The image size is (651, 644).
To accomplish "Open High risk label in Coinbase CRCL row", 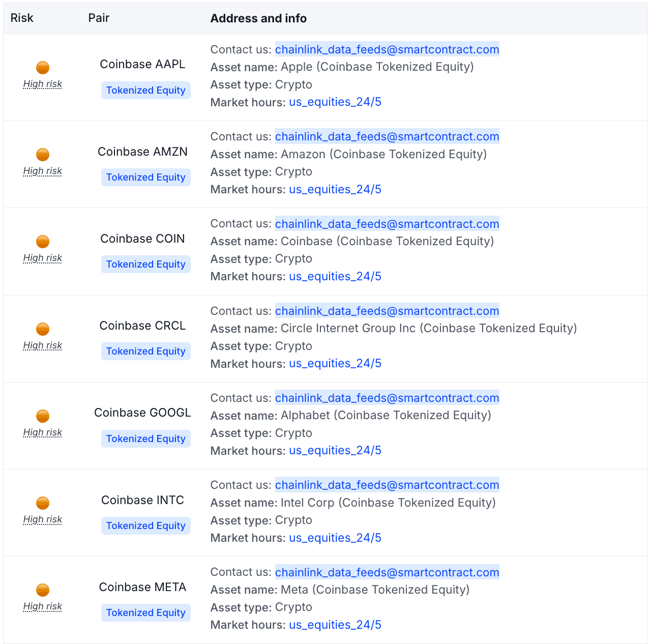I will pos(43,345).
